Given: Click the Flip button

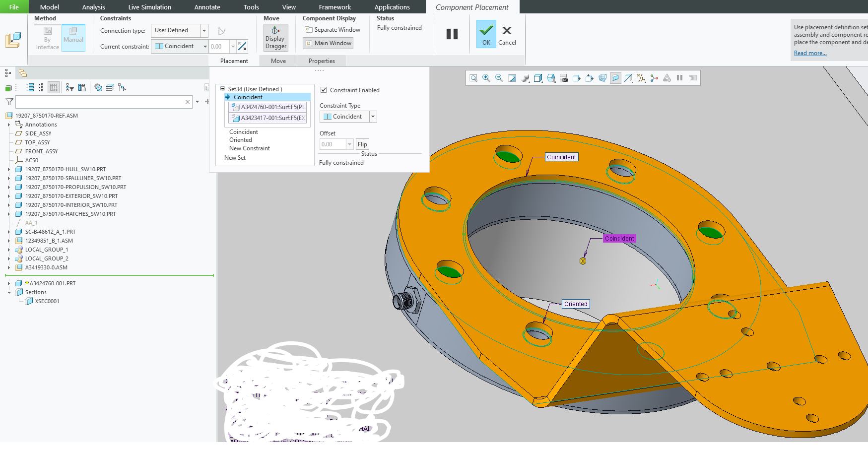Looking at the screenshot, I should click(x=362, y=144).
